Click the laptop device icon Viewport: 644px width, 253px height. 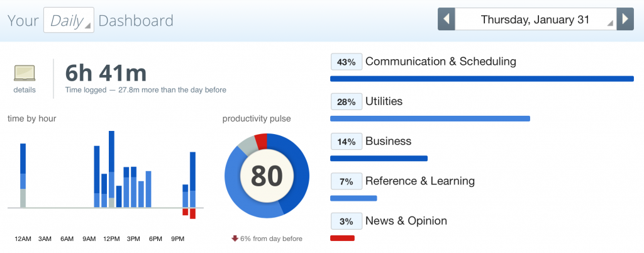tap(25, 73)
